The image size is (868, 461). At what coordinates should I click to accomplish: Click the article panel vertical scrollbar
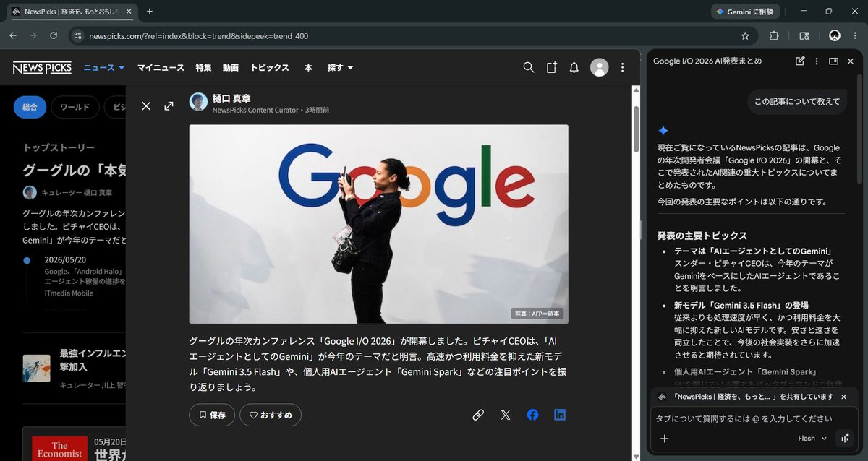coord(637,128)
